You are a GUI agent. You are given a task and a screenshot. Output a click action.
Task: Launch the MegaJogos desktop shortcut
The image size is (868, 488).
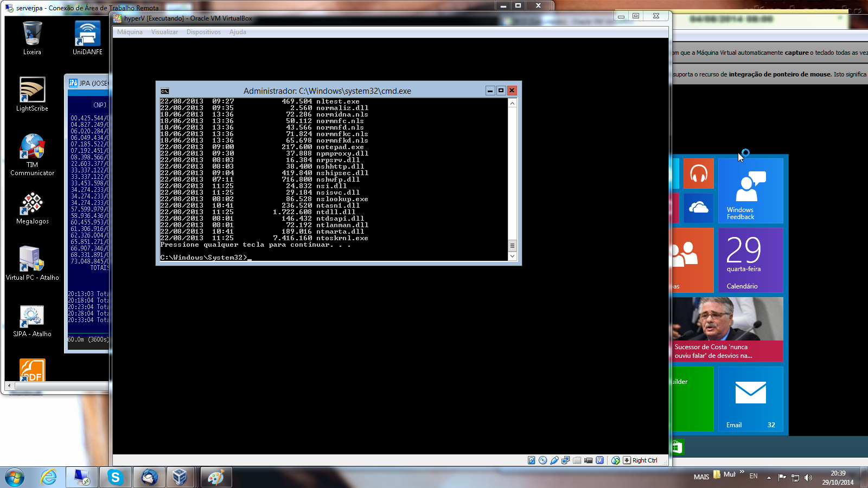(32, 208)
